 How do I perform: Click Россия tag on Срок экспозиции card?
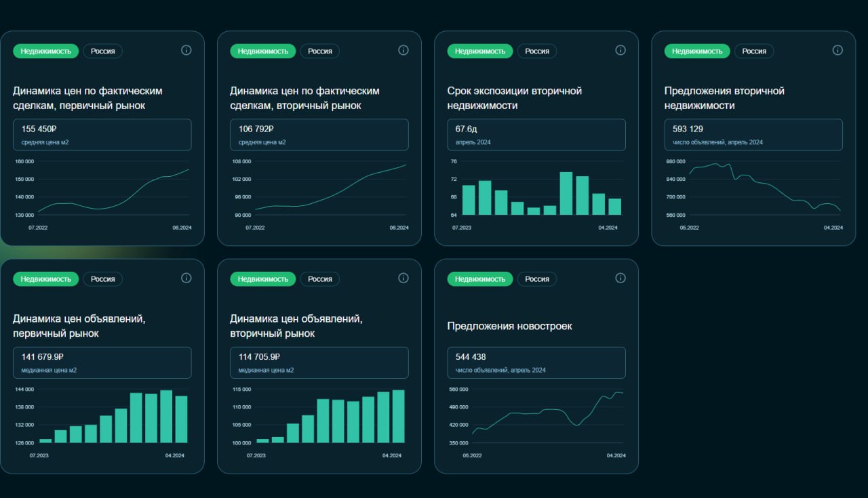[537, 51]
